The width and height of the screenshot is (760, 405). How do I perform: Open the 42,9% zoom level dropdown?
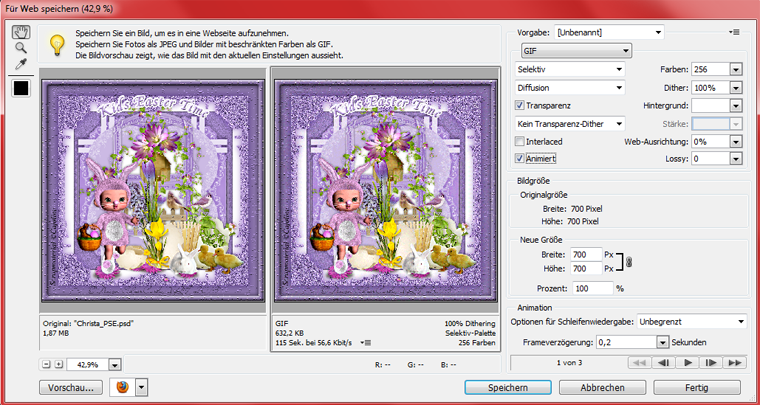point(115,364)
